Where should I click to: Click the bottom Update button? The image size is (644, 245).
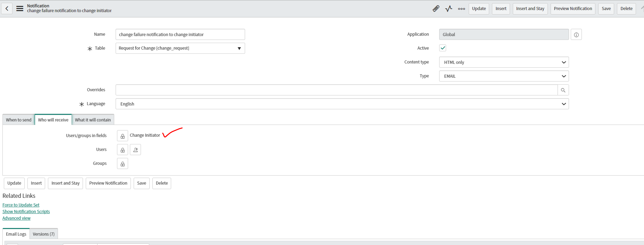(x=14, y=183)
